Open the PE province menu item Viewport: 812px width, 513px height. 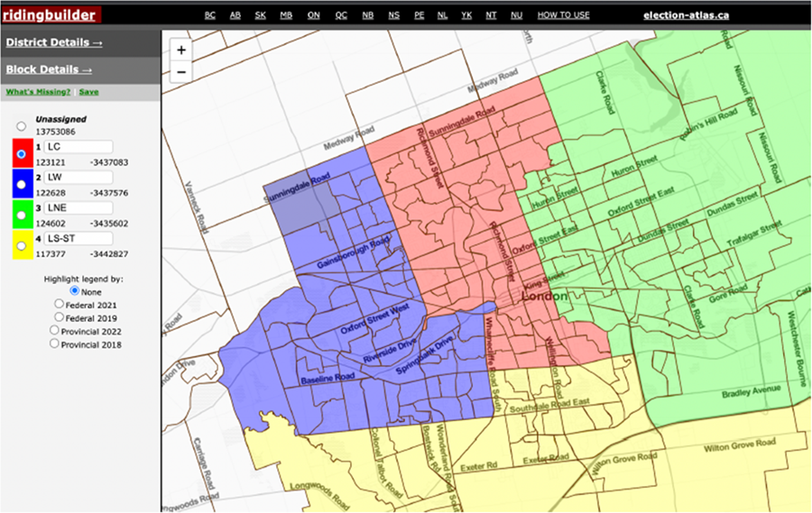(420, 15)
